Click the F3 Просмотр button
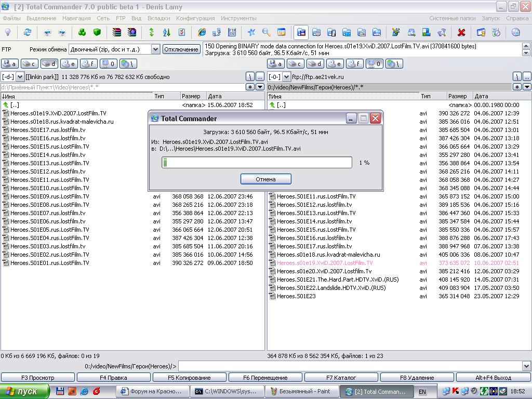The width and height of the screenshot is (532, 399). click(37, 378)
